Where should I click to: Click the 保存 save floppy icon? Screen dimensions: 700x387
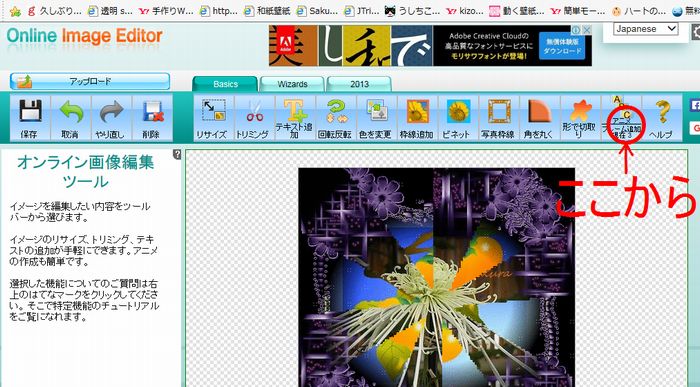click(x=30, y=118)
